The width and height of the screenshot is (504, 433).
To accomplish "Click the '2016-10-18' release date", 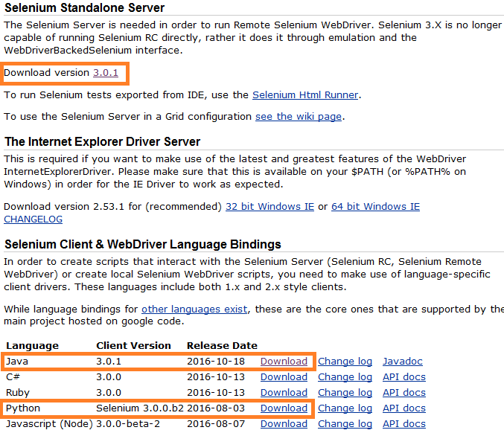I will click(x=216, y=362).
